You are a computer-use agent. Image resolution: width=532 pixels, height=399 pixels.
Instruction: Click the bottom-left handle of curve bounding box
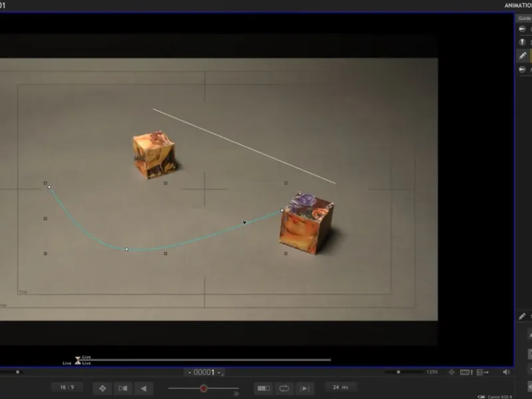point(45,253)
